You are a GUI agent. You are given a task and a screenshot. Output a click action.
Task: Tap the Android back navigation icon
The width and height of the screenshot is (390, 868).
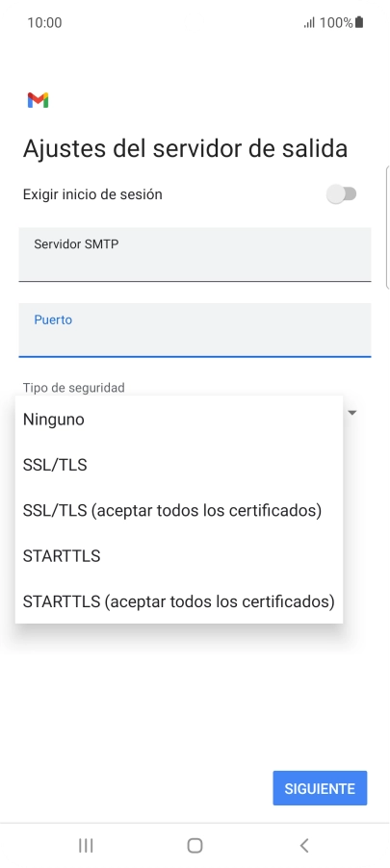pos(303,845)
